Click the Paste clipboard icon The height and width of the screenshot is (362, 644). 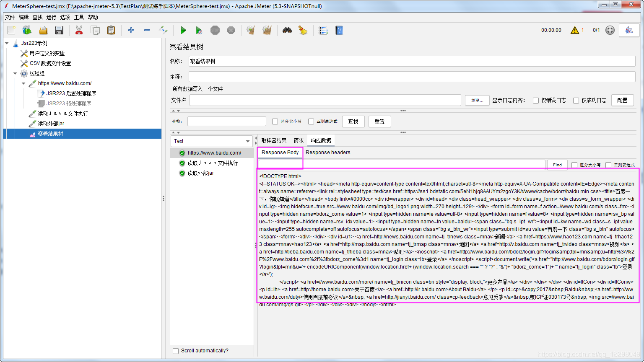coord(111,30)
